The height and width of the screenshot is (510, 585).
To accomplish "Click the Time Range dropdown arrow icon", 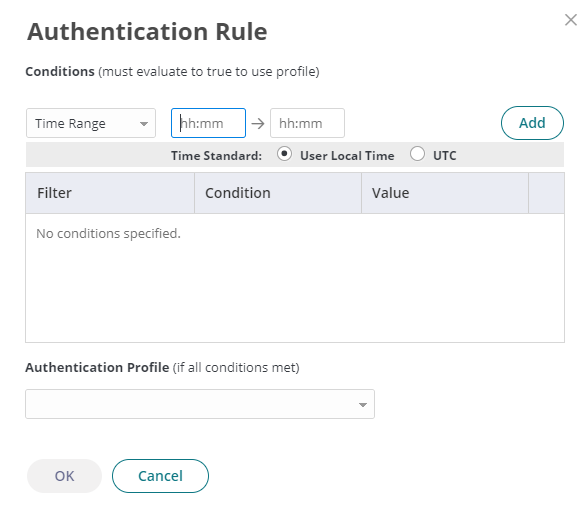I will tap(144, 124).
